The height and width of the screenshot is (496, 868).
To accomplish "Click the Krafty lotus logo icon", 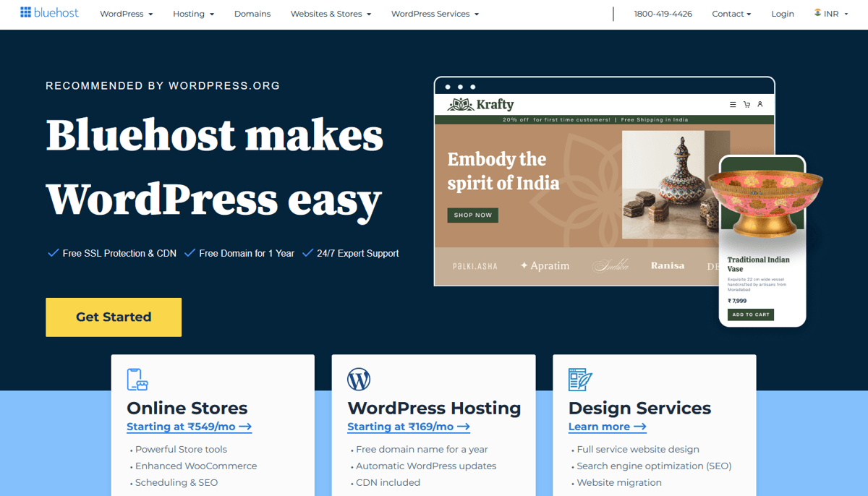I will (461, 105).
